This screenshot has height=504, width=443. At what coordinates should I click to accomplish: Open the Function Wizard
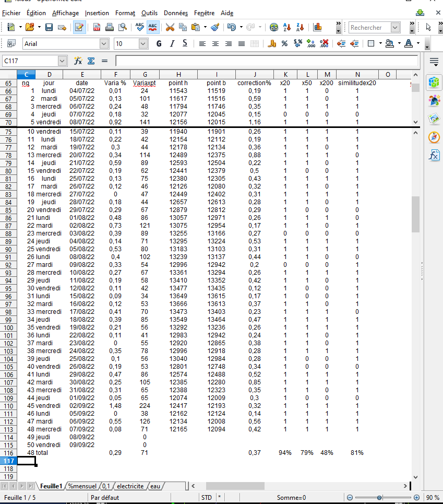(78, 61)
